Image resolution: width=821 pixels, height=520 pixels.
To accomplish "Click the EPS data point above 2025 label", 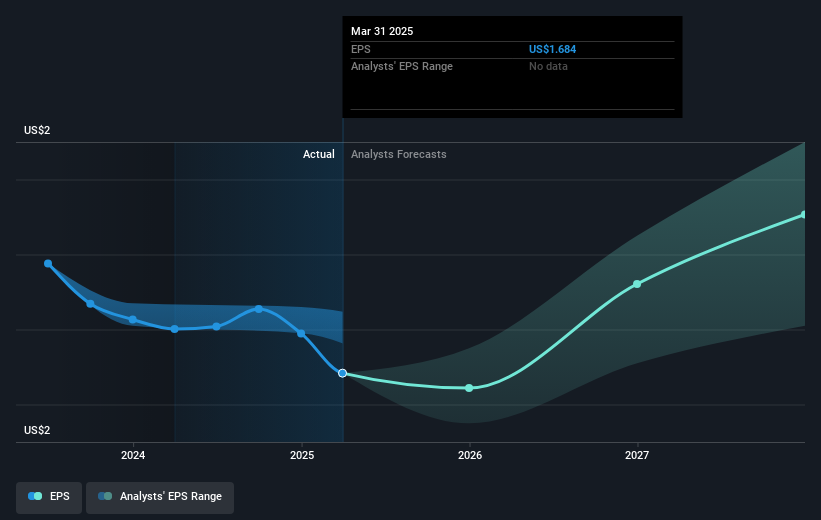I will pyautogui.click(x=301, y=334).
